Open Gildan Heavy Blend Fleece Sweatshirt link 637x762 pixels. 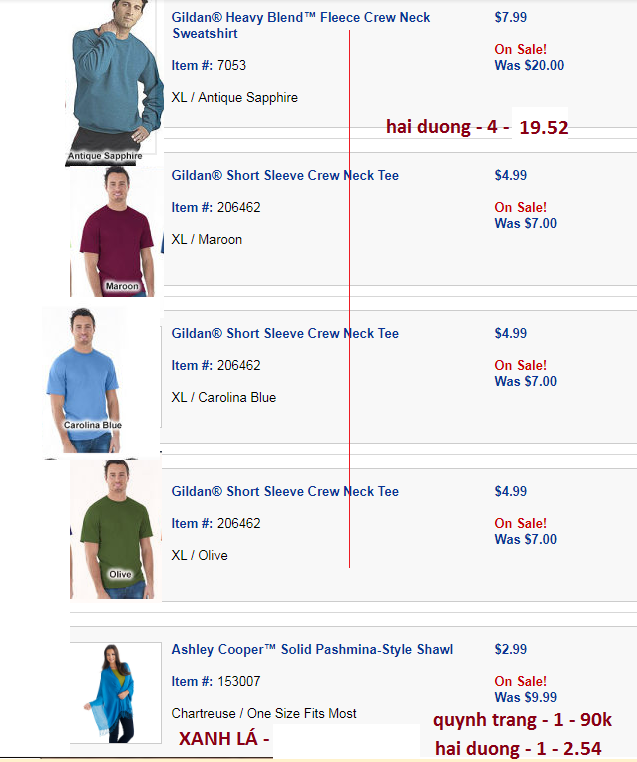pyautogui.click(x=301, y=25)
